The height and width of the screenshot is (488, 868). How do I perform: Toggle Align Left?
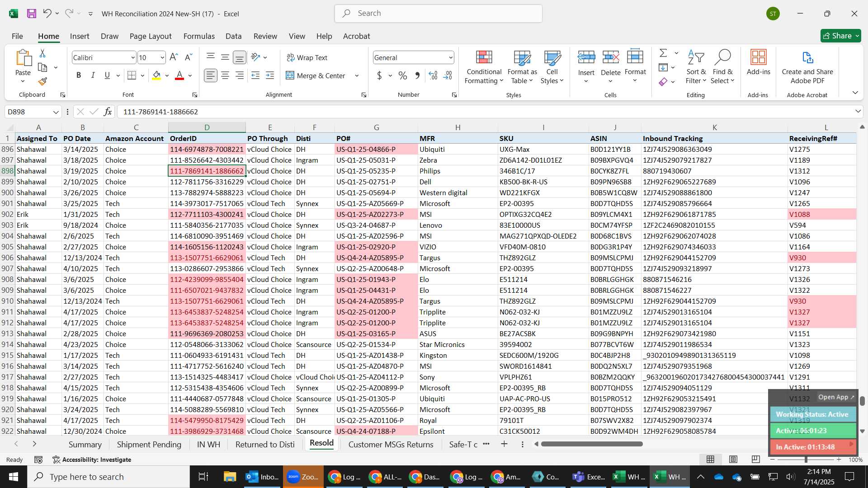coord(210,75)
